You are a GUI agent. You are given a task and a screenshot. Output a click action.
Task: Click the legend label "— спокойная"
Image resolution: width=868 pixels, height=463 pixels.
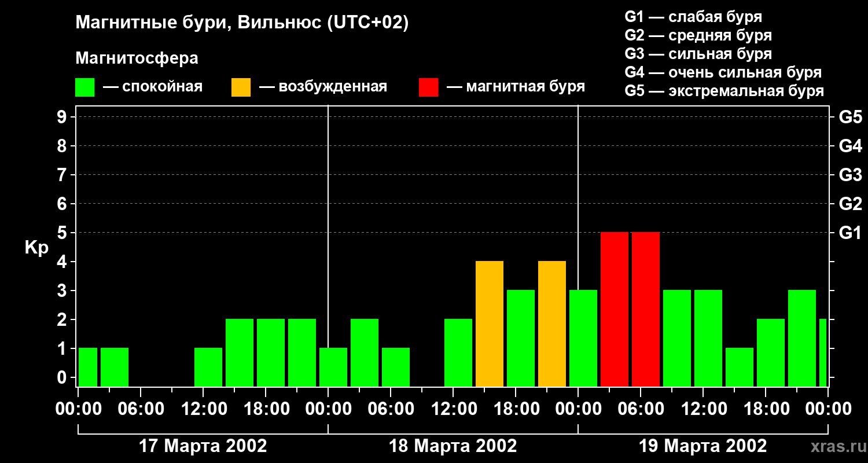[x=153, y=87]
